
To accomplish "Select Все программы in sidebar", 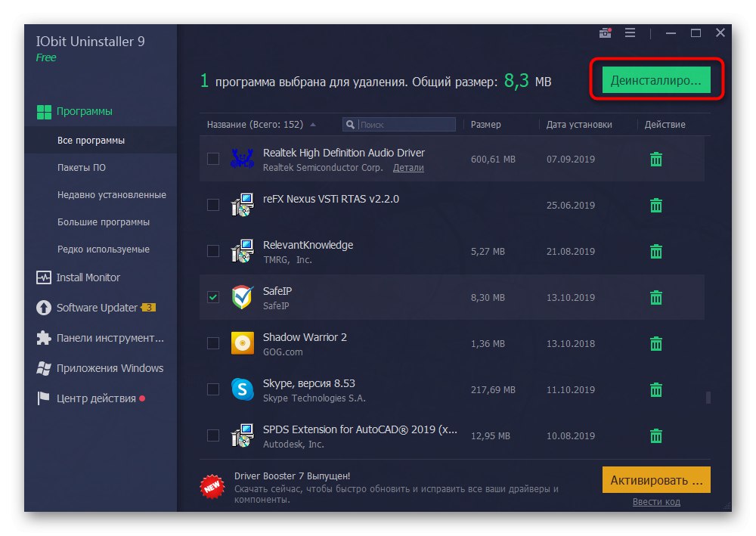I will click(x=91, y=141).
